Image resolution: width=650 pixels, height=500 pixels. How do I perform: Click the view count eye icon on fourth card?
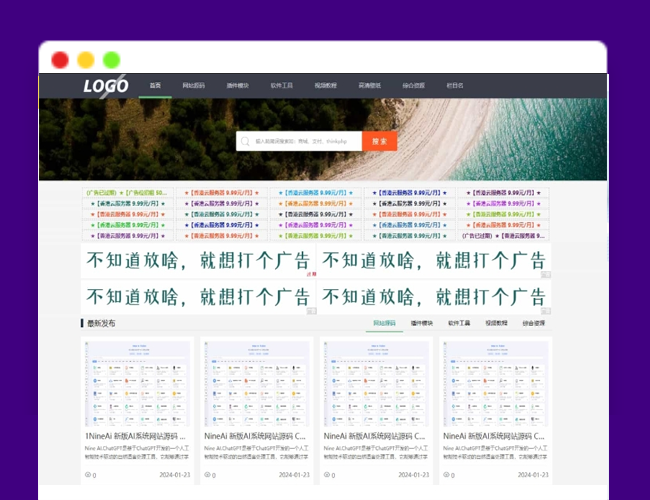447,475
